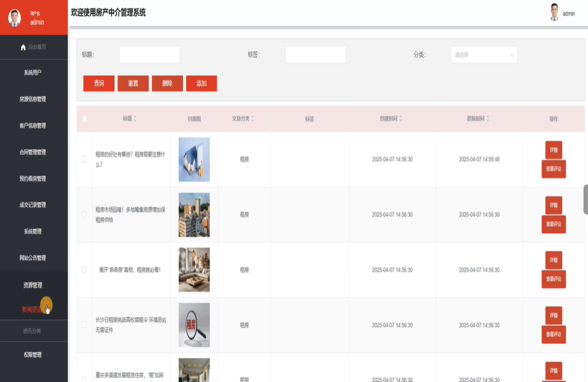
Task: Focus the 标签 search input field
Action: [x=315, y=55]
